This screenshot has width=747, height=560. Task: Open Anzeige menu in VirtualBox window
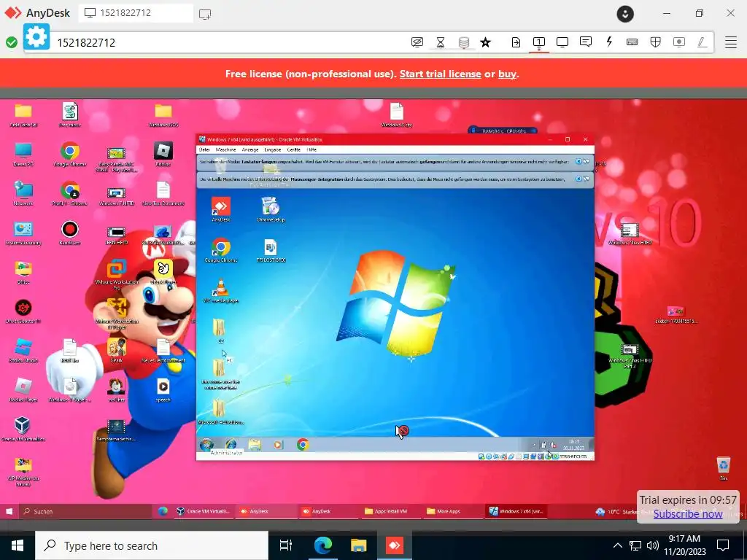click(250, 149)
